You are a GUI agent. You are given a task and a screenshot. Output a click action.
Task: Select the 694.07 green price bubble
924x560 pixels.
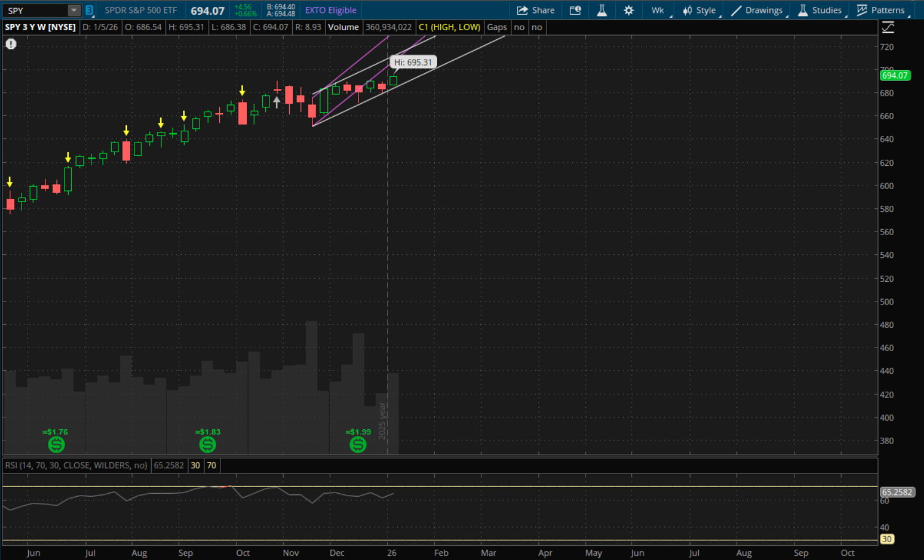(895, 76)
